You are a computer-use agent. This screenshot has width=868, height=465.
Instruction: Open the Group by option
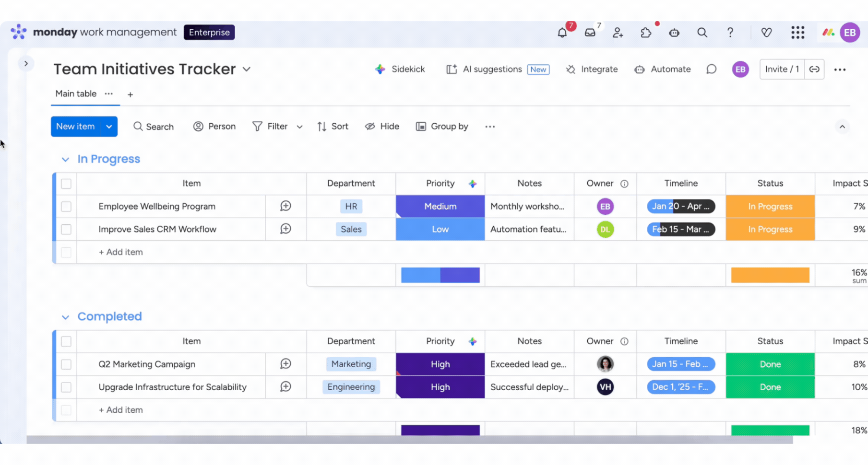tap(442, 127)
